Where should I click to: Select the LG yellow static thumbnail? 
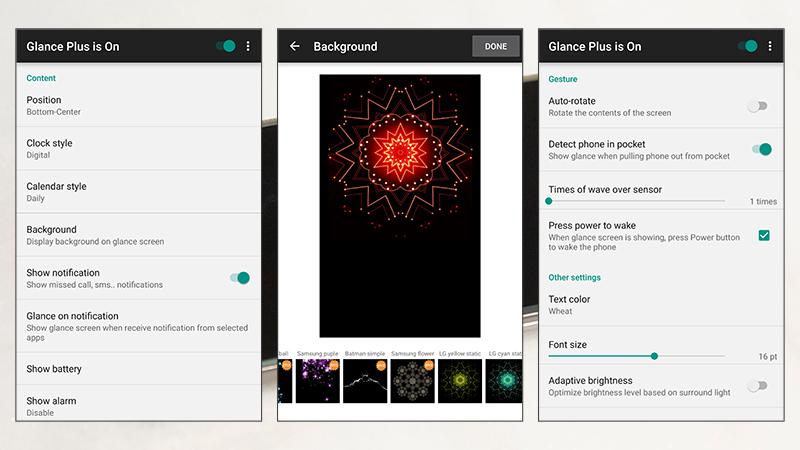tap(460, 381)
